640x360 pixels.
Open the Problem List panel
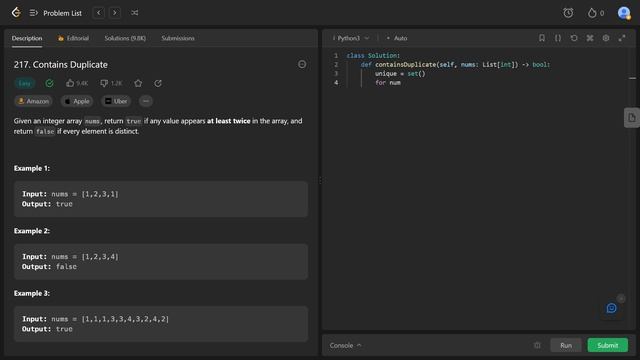click(x=56, y=13)
